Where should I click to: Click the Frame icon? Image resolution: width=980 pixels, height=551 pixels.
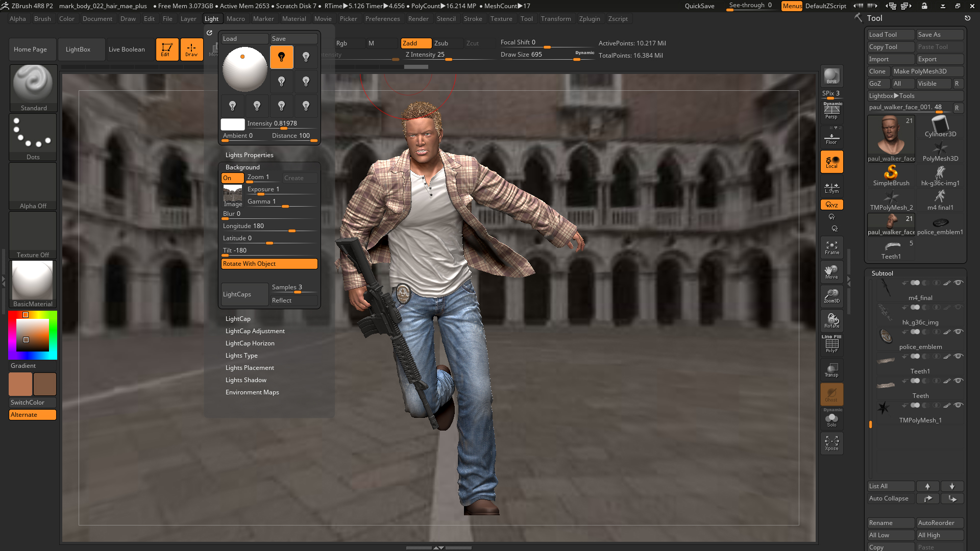point(831,247)
